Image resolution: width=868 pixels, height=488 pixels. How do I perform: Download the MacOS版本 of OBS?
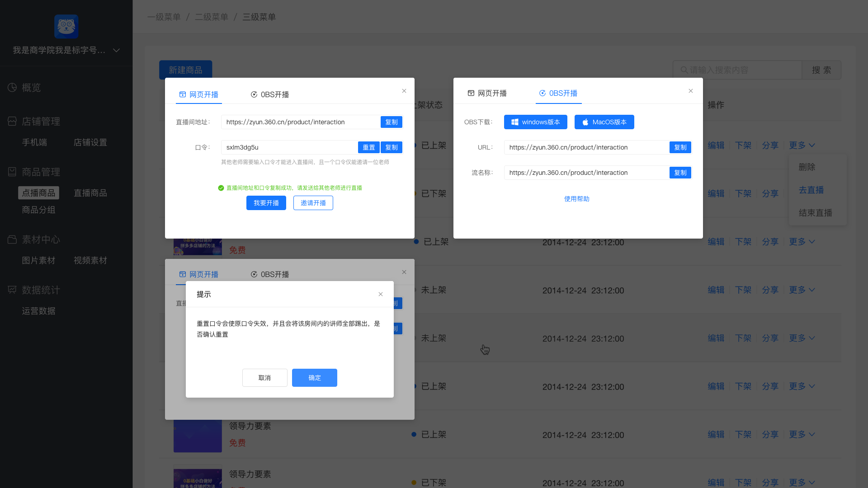coord(604,122)
